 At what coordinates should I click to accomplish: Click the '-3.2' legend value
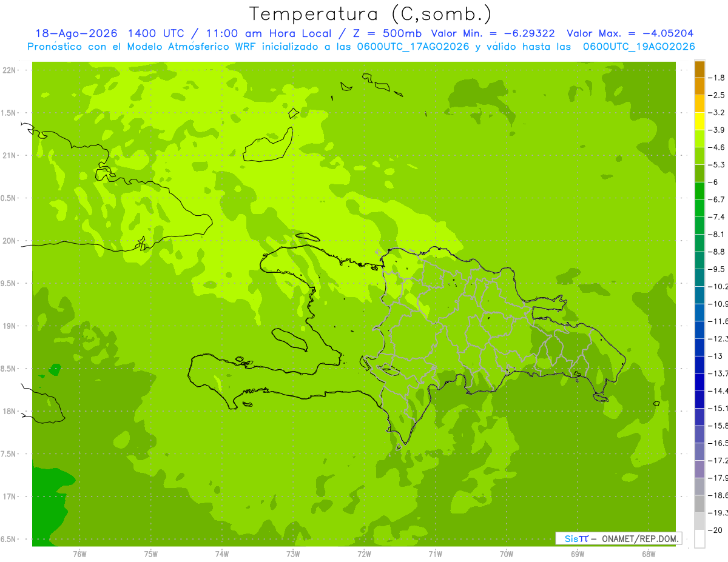click(x=717, y=113)
